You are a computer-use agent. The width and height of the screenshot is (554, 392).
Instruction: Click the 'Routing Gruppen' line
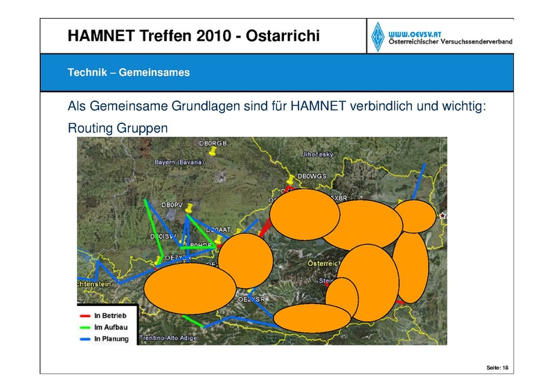click(118, 128)
